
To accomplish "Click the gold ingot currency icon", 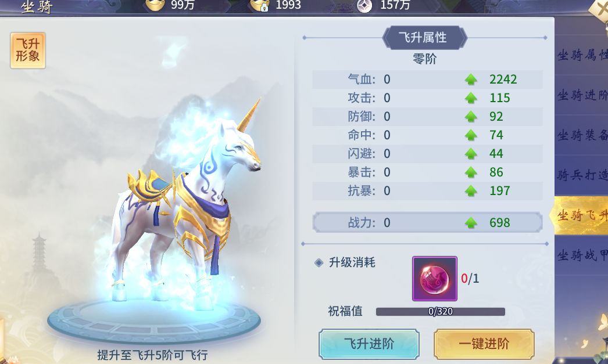I will point(155,5).
